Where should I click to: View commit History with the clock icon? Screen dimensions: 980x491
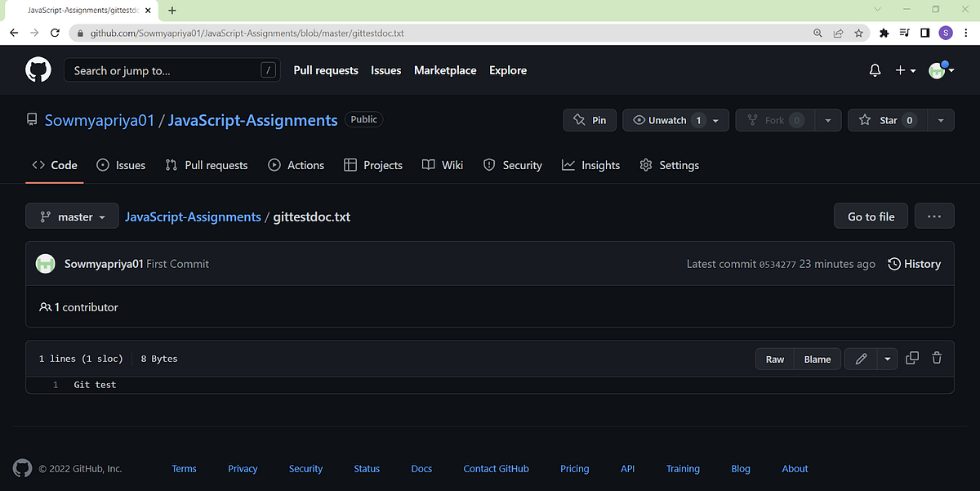(894, 263)
